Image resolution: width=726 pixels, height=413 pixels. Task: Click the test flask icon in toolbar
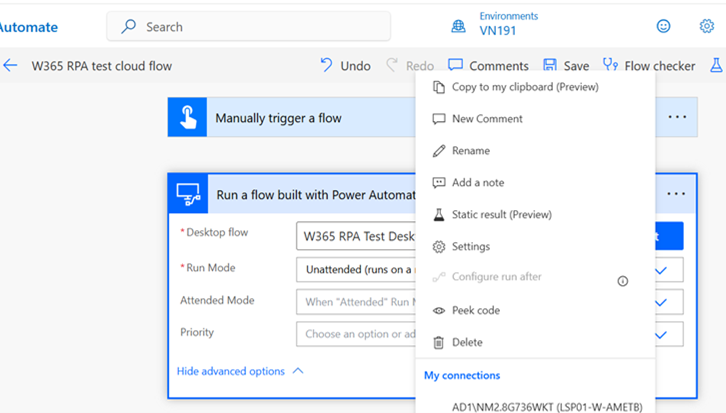point(715,66)
